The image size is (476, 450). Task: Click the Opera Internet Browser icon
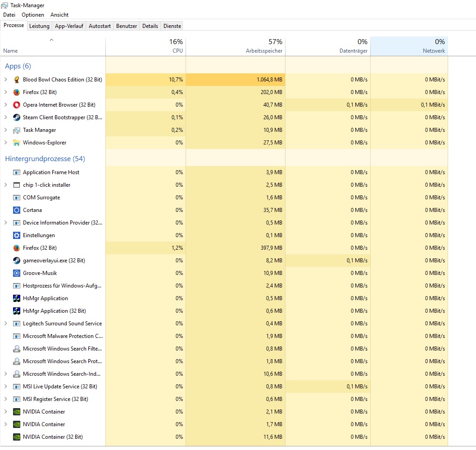17,105
